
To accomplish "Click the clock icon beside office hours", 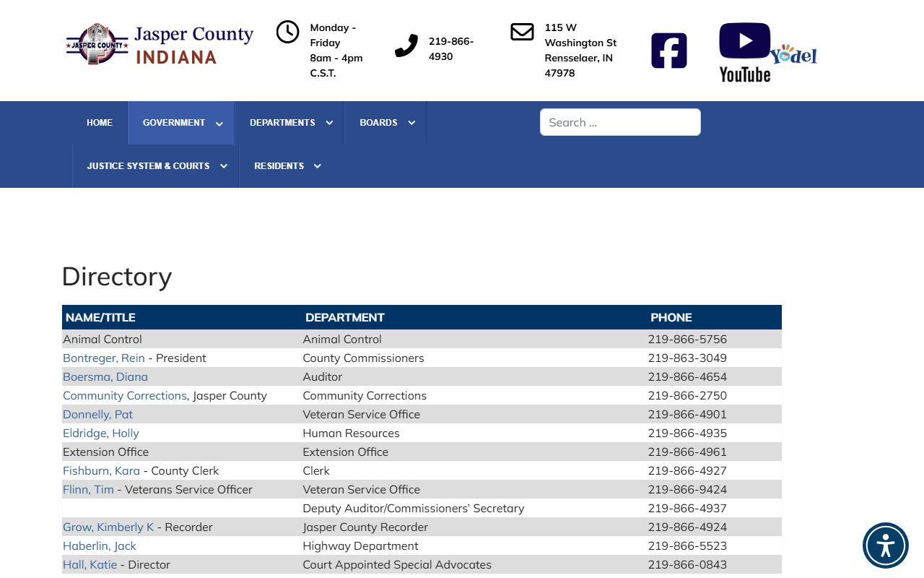I will (x=287, y=32).
